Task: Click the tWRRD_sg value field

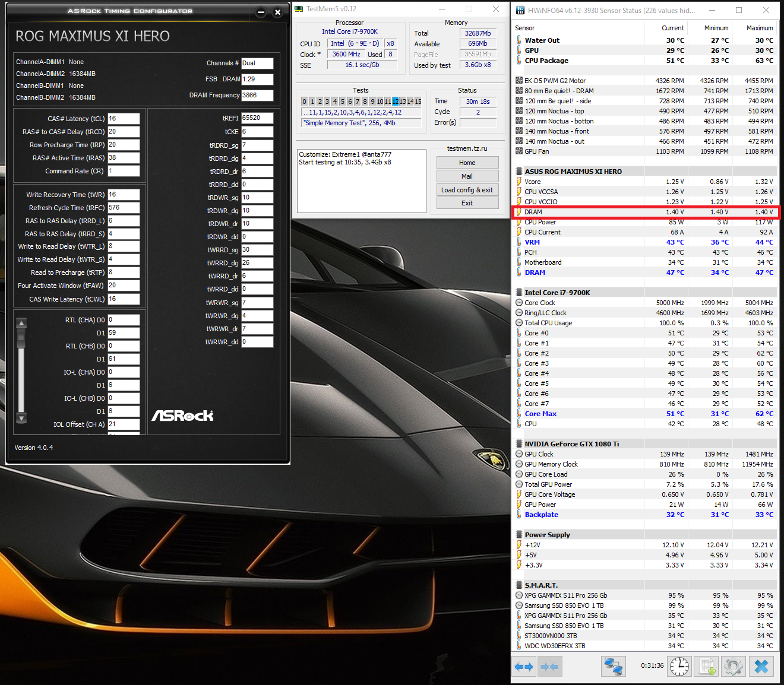Action: [x=257, y=250]
